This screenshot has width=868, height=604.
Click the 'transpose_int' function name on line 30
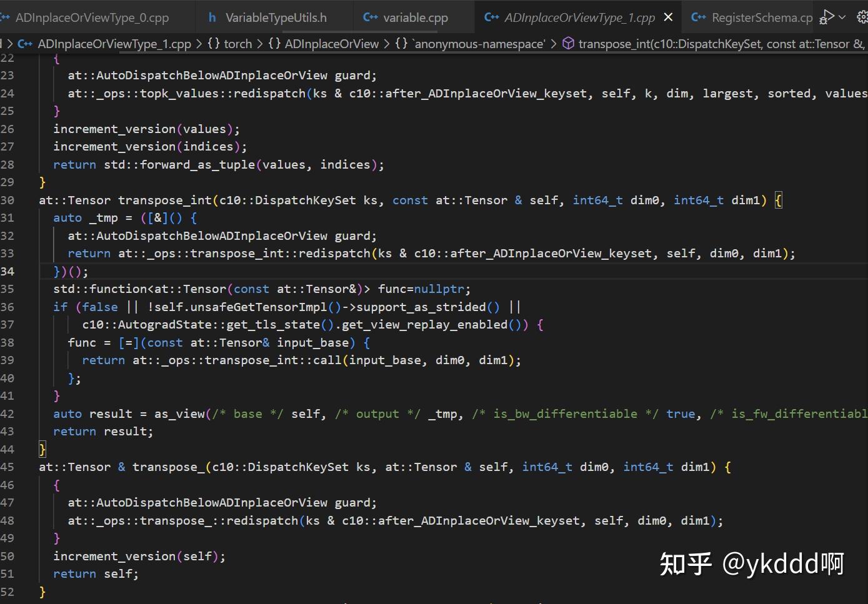(165, 200)
